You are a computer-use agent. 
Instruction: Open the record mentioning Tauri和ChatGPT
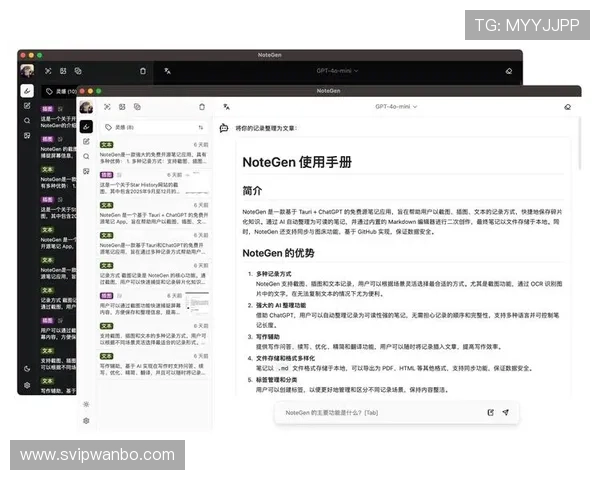[x=154, y=243]
